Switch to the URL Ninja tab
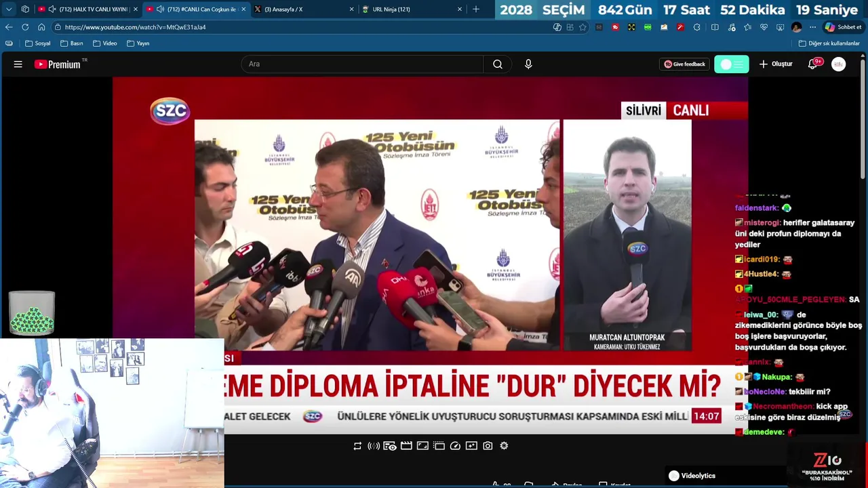The width and height of the screenshot is (868, 488). click(412, 9)
